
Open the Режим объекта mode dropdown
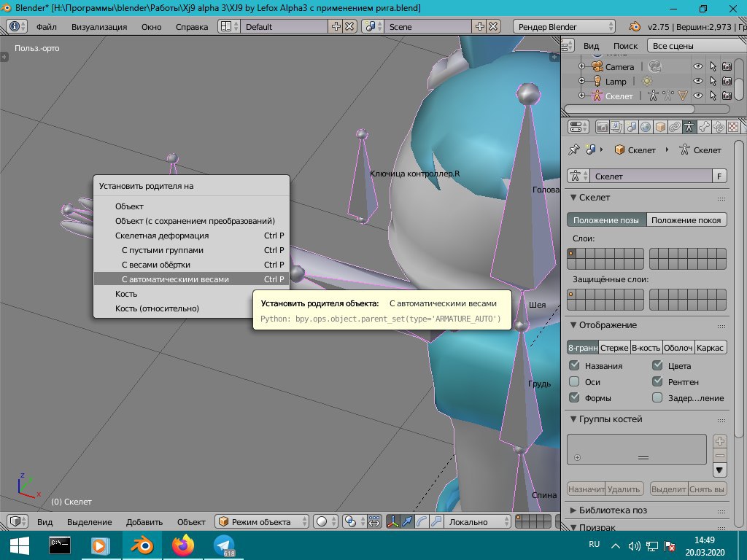click(x=262, y=521)
